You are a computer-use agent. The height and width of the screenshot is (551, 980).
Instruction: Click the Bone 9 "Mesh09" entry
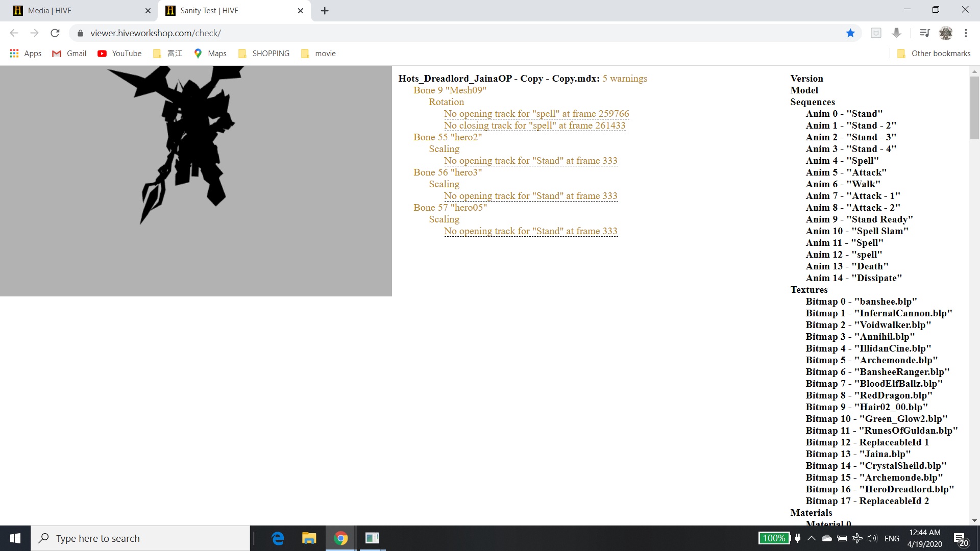450,90
